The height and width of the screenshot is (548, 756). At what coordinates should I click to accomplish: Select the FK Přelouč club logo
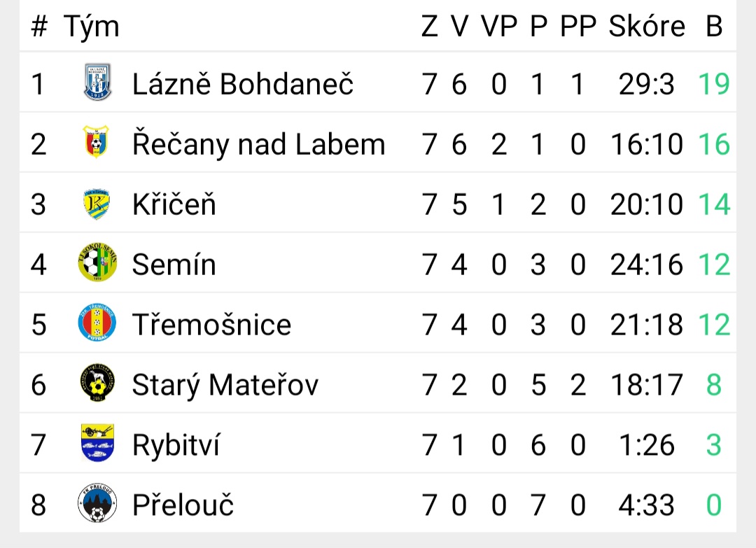pyautogui.click(x=97, y=503)
